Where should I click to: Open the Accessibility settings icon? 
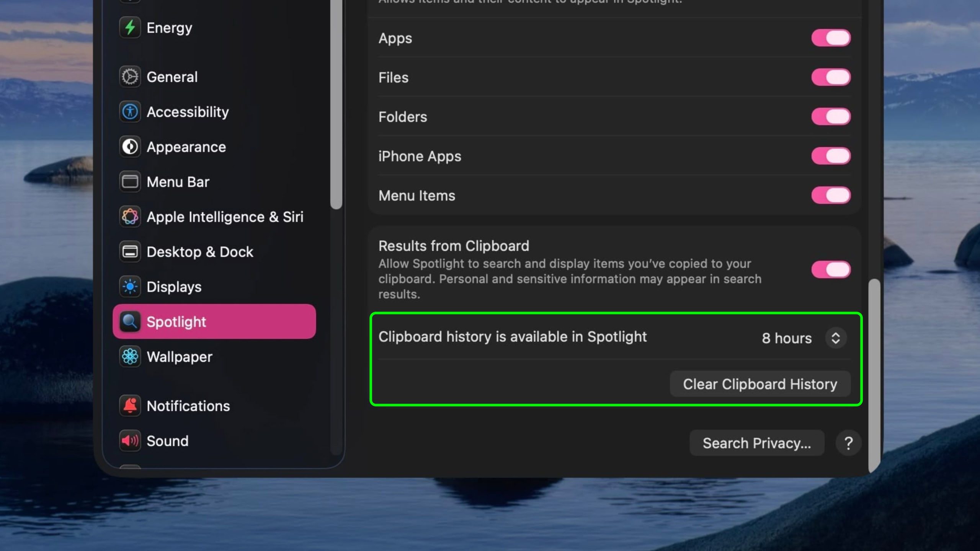pos(130,112)
